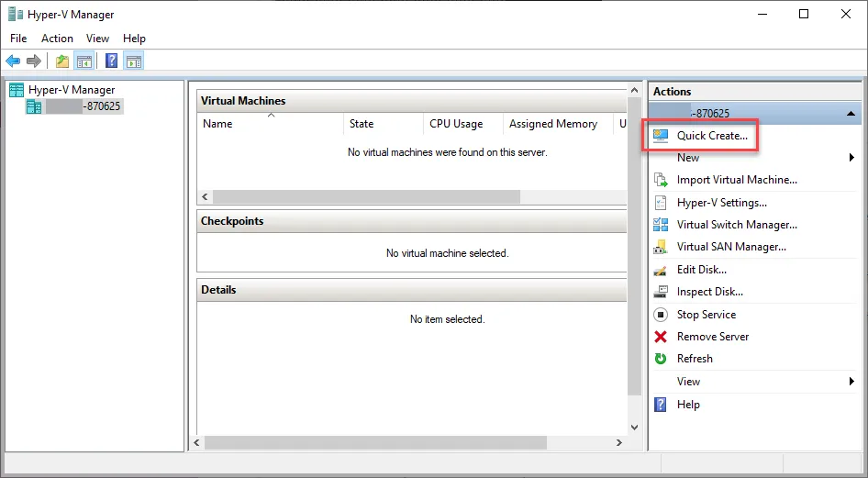Click the Import Virtual Machine icon

click(661, 180)
